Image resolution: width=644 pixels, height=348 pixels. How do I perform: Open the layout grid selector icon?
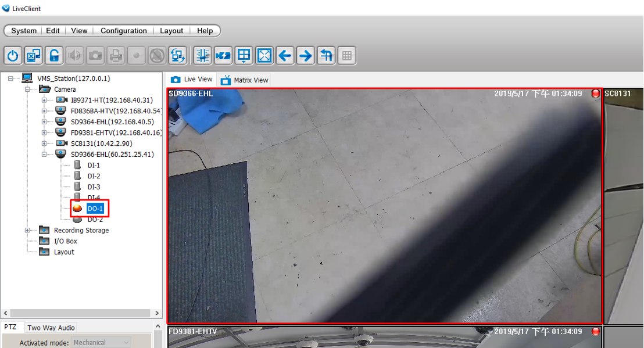244,56
